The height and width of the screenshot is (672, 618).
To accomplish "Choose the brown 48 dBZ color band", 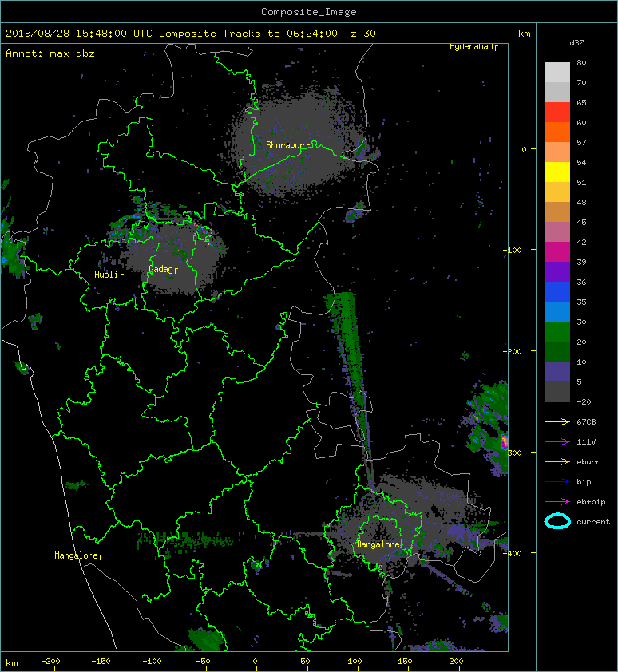I will tap(557, 211).
